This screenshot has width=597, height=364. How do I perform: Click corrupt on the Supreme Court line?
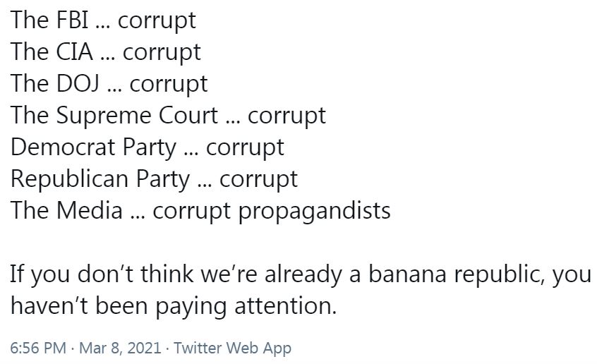point(287,116)
